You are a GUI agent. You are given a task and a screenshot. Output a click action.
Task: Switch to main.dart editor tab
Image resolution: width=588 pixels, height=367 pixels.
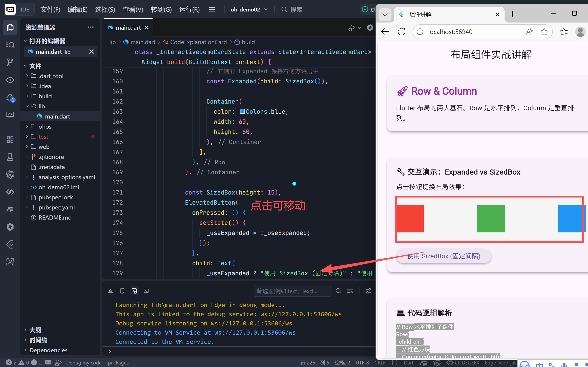tap(128, 28)
